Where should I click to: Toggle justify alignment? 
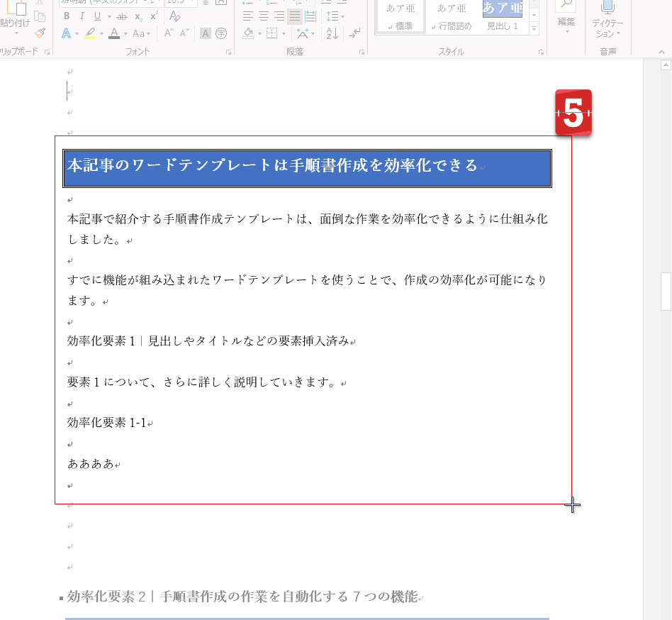pyautogui.click(x=295, y=16)
